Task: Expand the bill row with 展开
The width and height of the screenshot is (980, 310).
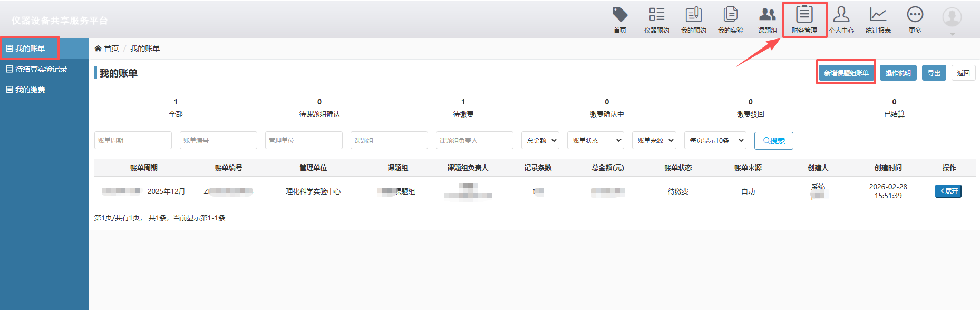Action: point(948,191)
